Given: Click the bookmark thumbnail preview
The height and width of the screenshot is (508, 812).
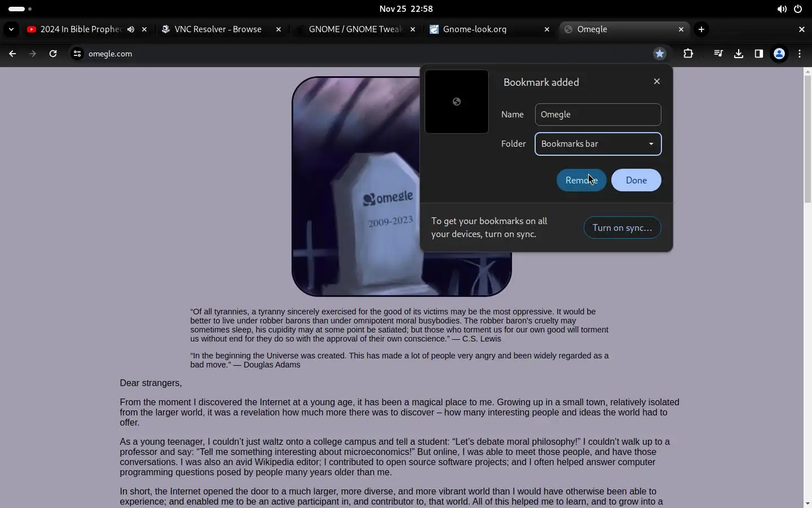Looking at the screenshot, I should click(x=457, y=102).
